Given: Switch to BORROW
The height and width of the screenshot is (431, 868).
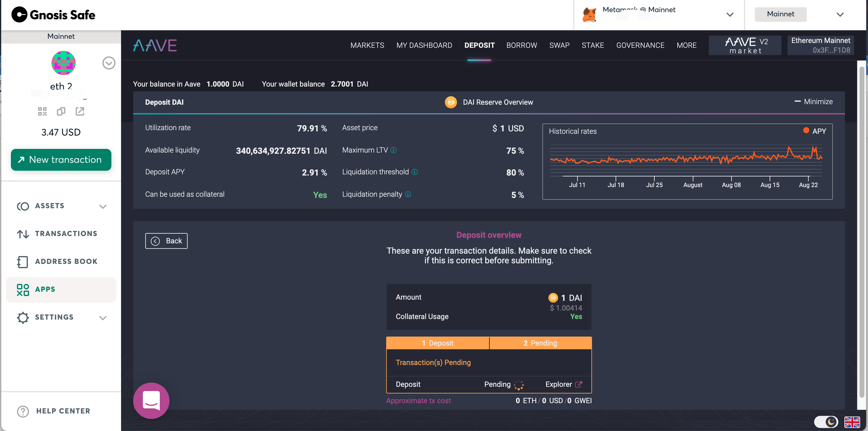Looking at the screenshot, I should coord(521,45).
